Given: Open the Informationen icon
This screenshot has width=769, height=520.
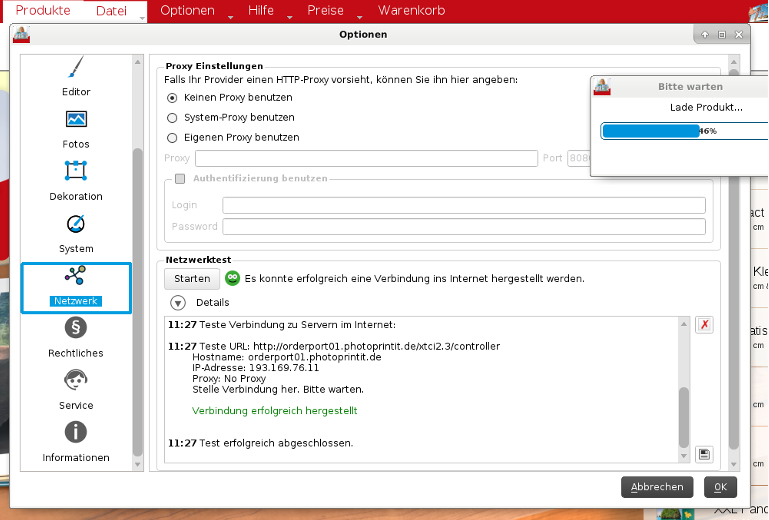Looking at the screenshot, I should (x=76, y=432).
